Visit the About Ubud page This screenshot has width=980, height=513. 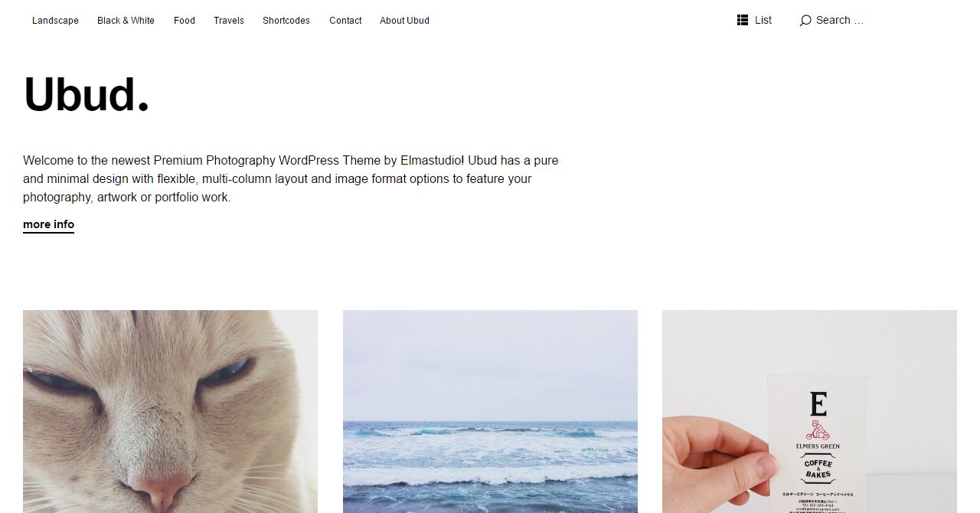pos(404,21)
